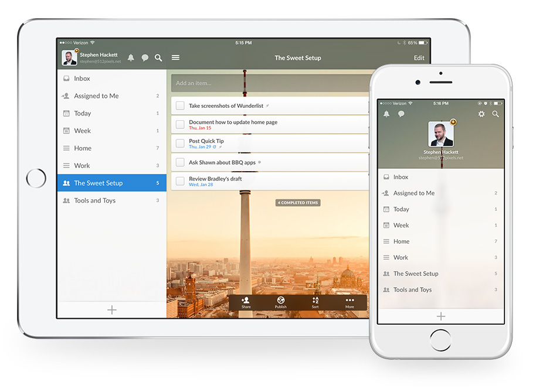Check off Ask Shawn about BBQ apps
The image size is (536, 392).
pyautogui.click(x=180, y=162)
